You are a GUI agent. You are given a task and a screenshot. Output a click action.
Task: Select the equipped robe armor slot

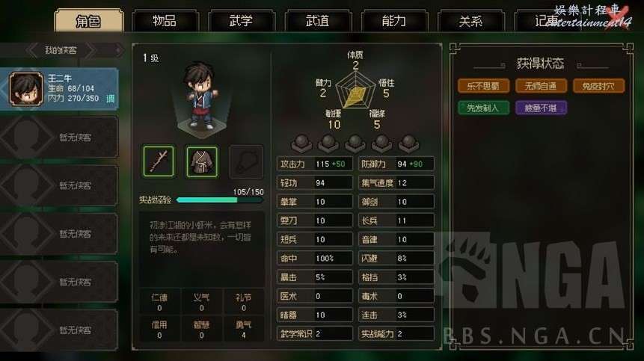[x=202, y=161]
